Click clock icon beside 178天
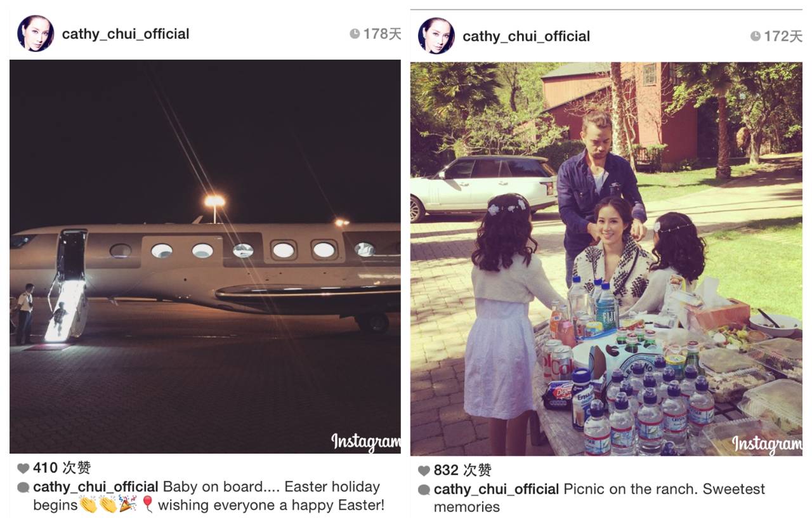This screenshot has height=526, width=812. tap(355, 34)
